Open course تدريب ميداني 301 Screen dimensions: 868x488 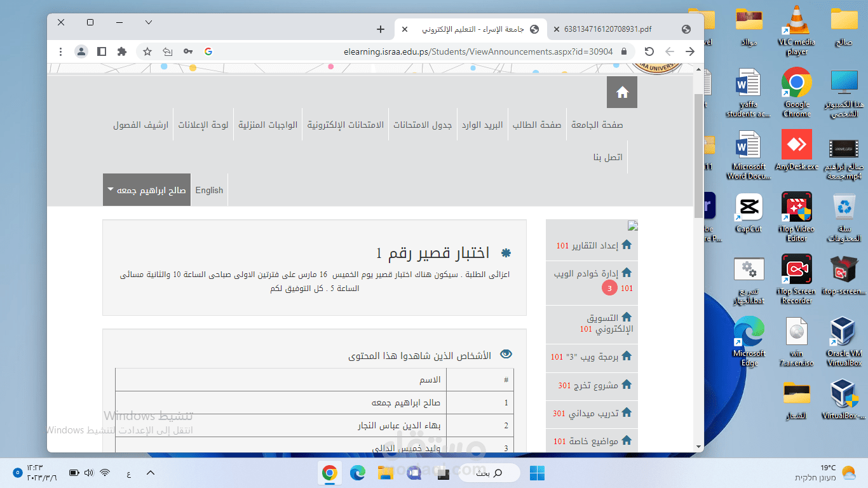click(592, 413)
